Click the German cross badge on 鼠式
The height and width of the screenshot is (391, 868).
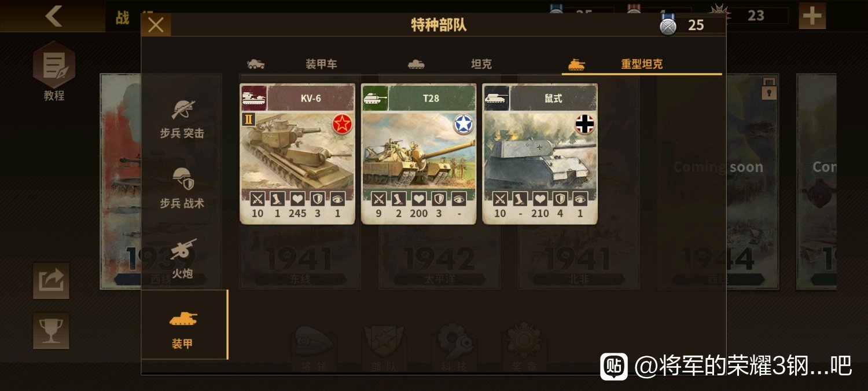coord(585,124)
